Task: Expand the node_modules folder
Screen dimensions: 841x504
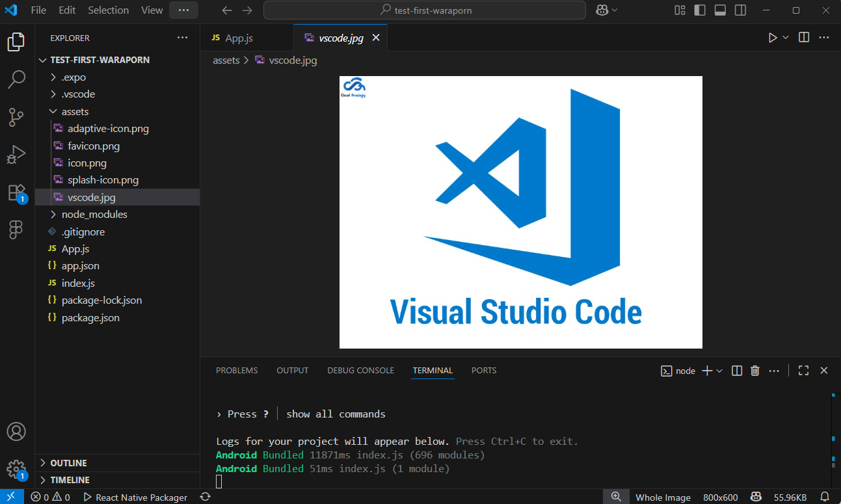Action: pyautogui.click(x=94, y=215)
